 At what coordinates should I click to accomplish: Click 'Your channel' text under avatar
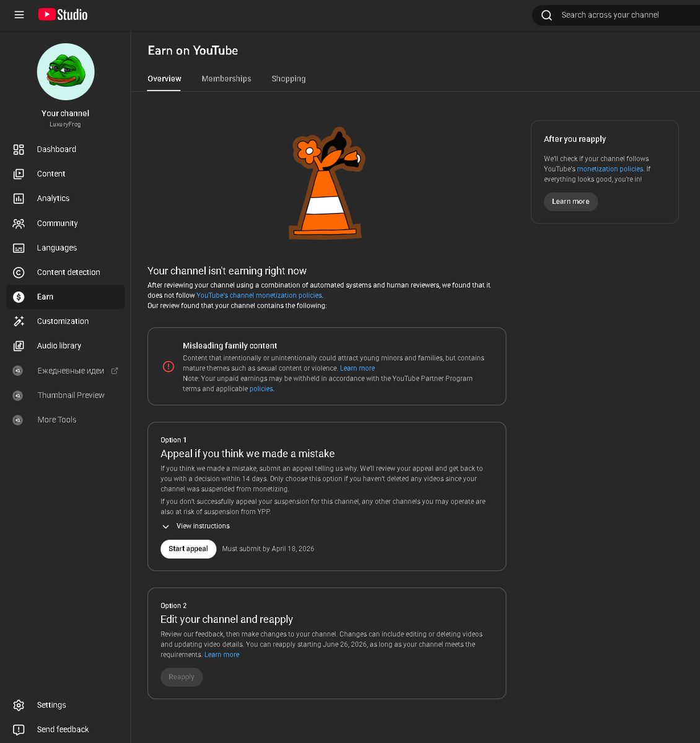click(x=65, y=113)
